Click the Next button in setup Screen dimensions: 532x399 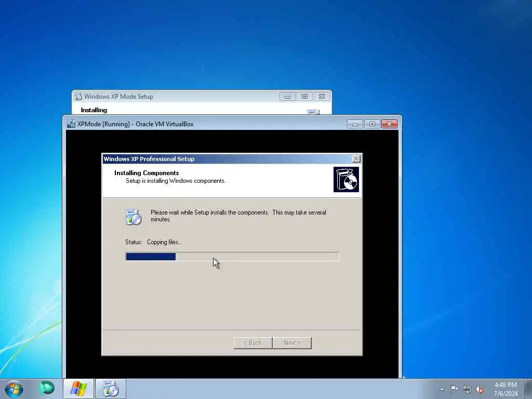point(292,343)
